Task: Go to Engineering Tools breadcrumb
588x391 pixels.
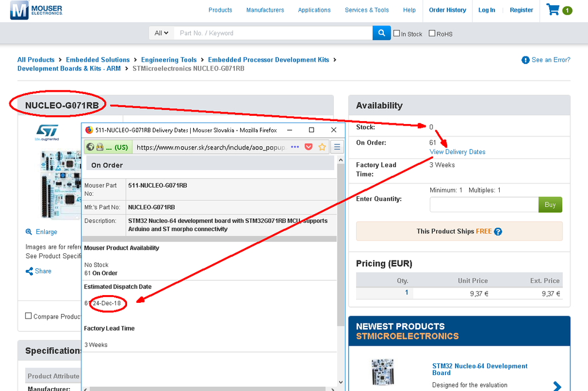Action: 169,59
